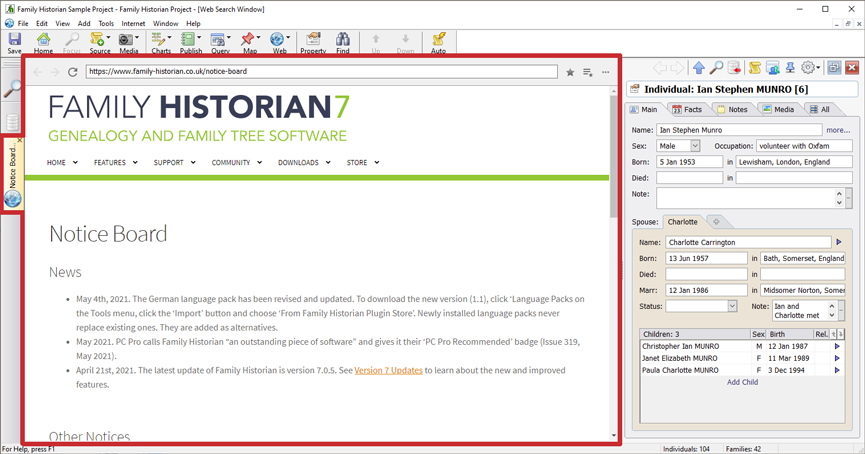Switch to the Media tab
The image size is (865, 454).
coord(778,110)
